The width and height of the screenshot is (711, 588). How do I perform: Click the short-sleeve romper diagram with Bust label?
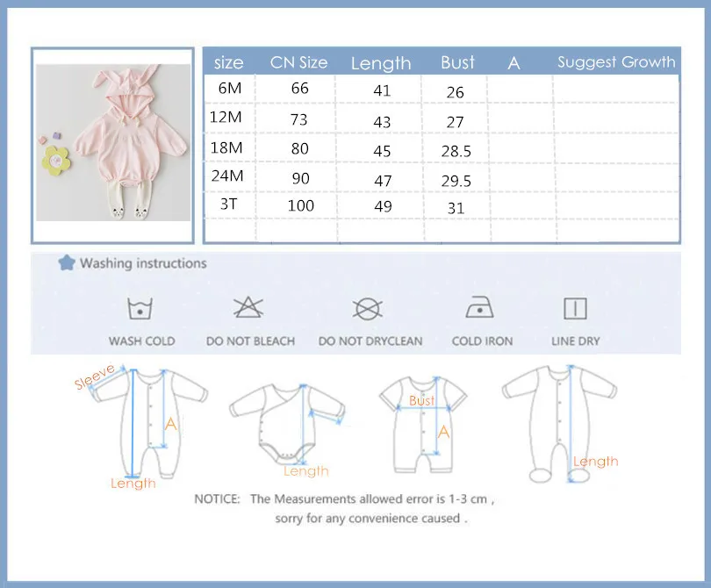(x=423, y=425)
